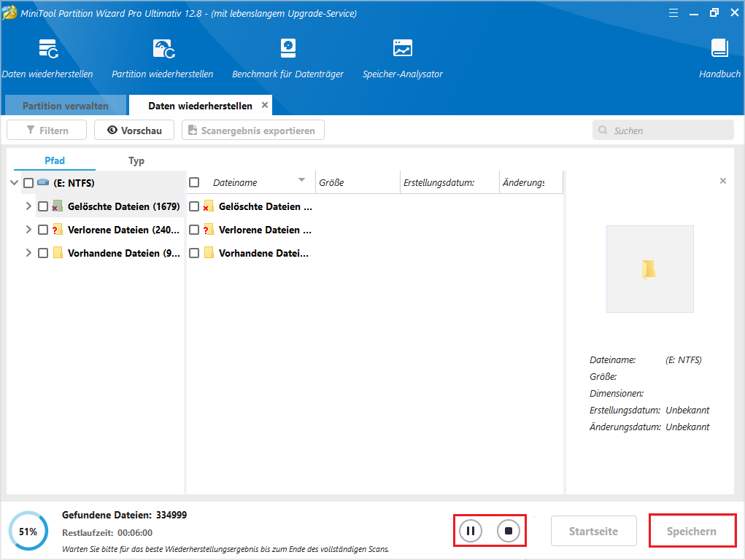Click Vorhandene Dateien folder icon in tree
This screenshot has width=745, height=560.
click(58, 253)
